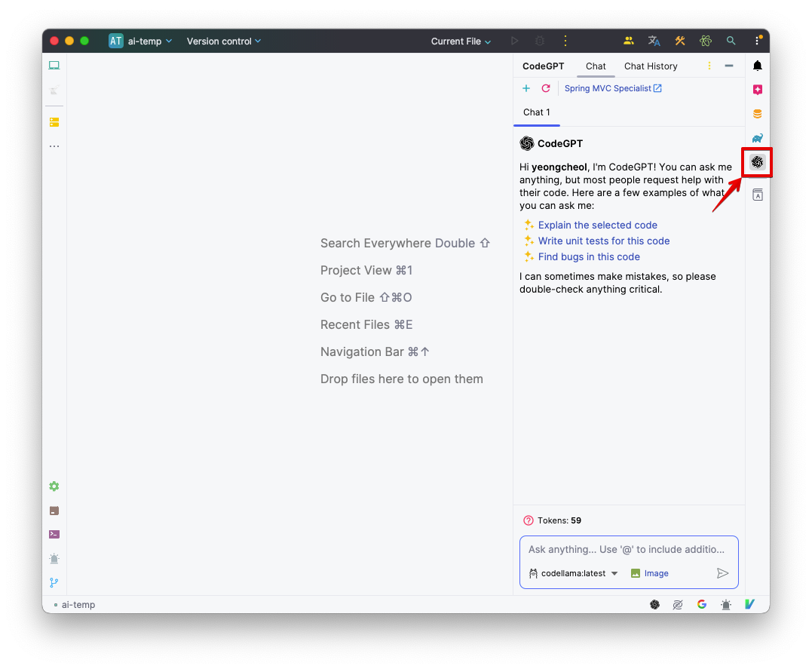Focus the Ask anything prompt field

tap(628, 549)
